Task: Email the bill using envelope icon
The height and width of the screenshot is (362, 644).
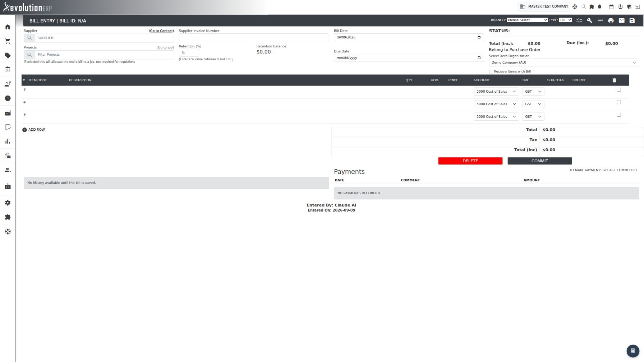Action: [622, 20]
